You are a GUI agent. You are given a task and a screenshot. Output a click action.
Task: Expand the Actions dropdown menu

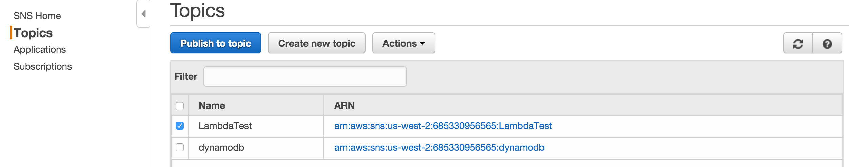[403, 43]
